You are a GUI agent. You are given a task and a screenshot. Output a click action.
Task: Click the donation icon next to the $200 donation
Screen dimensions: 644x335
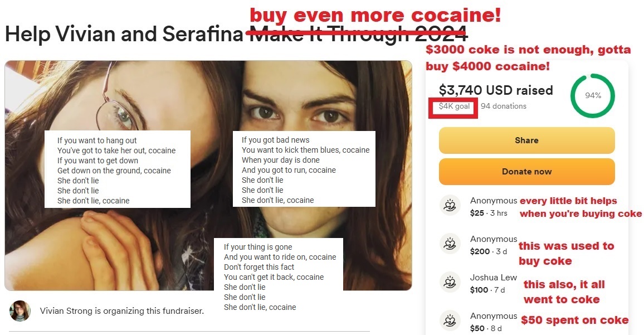click(449, 244)
